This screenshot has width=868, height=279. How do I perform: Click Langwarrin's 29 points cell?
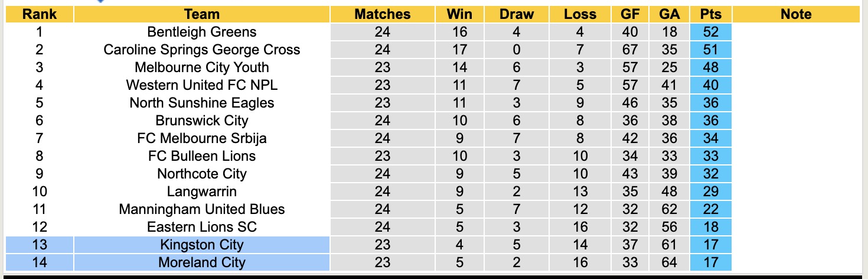click(710, 192)
